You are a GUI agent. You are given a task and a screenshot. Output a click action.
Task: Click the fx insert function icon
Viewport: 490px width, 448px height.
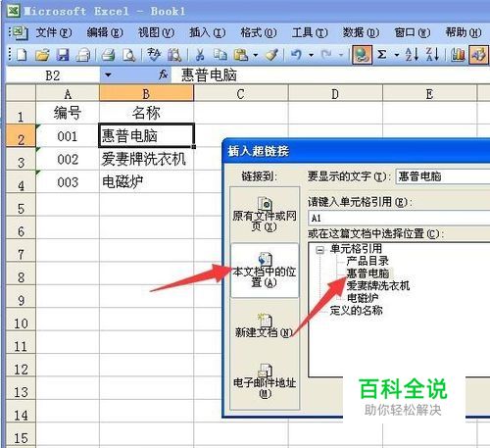163,75
